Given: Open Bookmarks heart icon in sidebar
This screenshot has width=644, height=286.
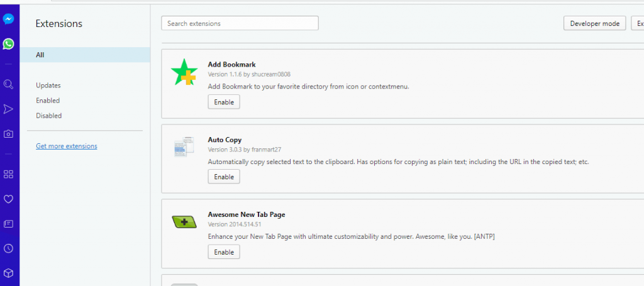Looking at the screenshot, I should click(8, 199).
